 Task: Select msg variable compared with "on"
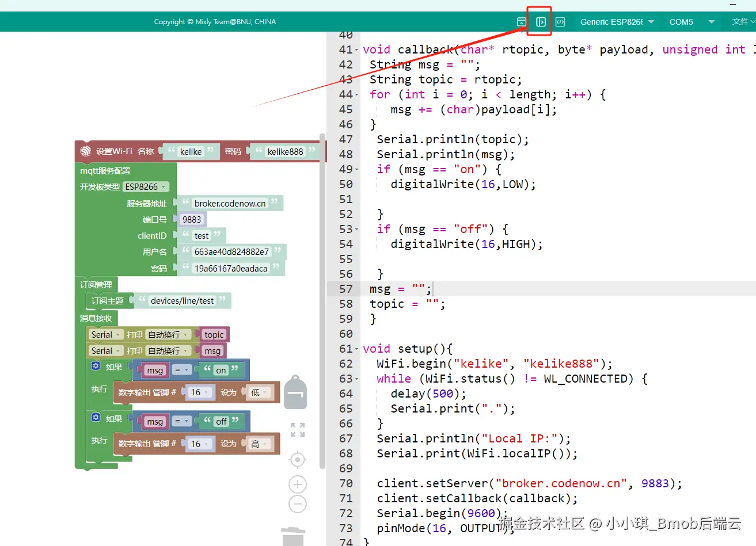tap(155, 371)
